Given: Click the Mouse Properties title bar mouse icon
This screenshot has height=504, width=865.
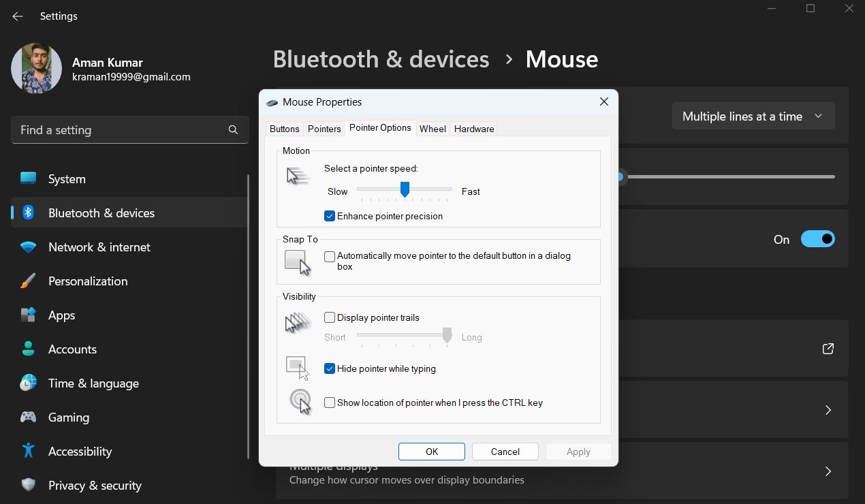Looking at the screenshot, I should (x=272, y=102).
